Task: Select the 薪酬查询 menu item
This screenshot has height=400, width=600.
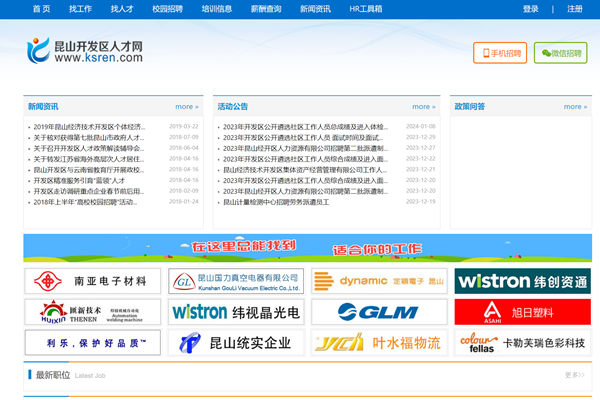Action: (266, 9)
